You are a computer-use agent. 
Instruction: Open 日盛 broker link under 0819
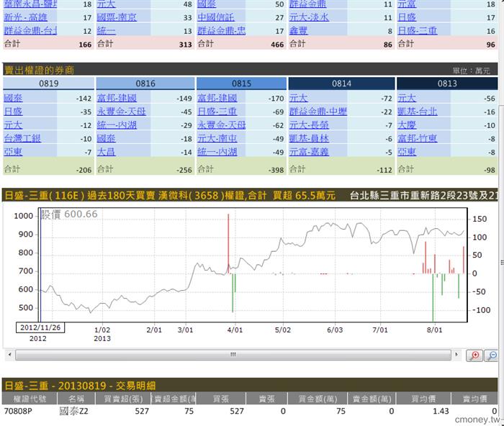point(13,112)
